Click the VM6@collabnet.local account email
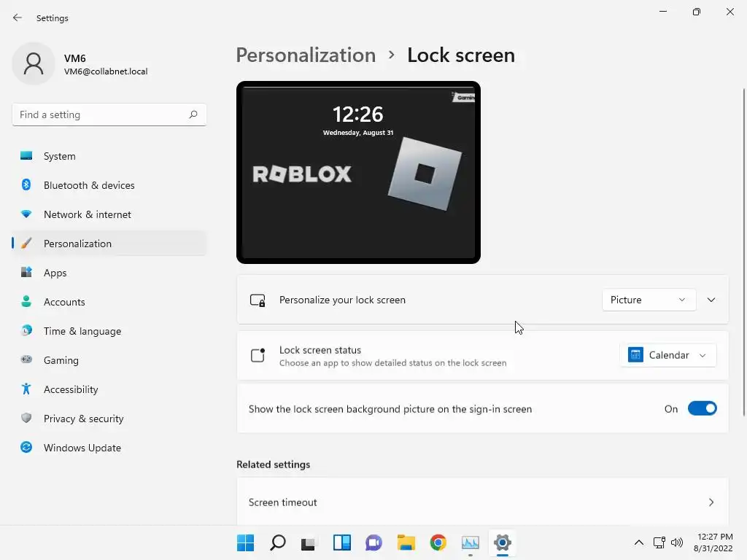The width and height of the screenshot is (747, 560). (x=106, y=71)
